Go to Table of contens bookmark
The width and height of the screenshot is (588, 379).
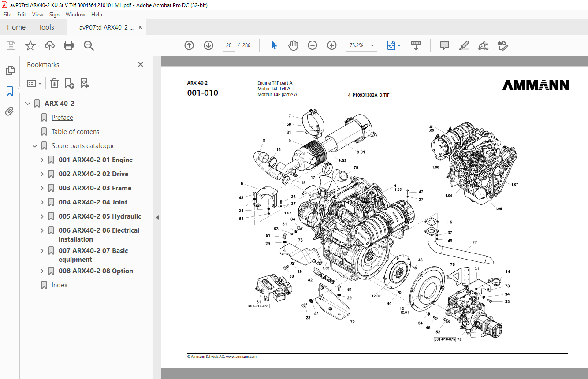tap(75, 132)
